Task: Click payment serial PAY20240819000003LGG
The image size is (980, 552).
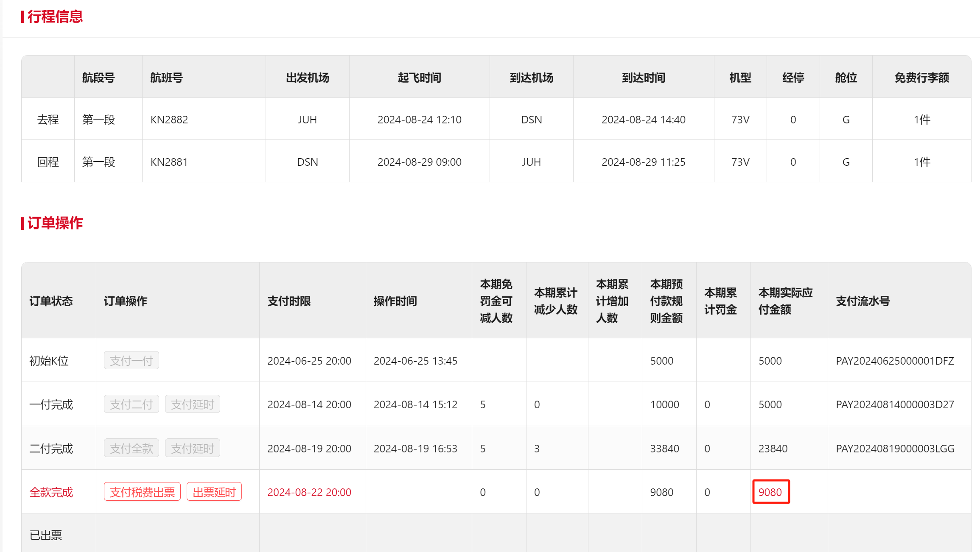Action: point(895,449)
